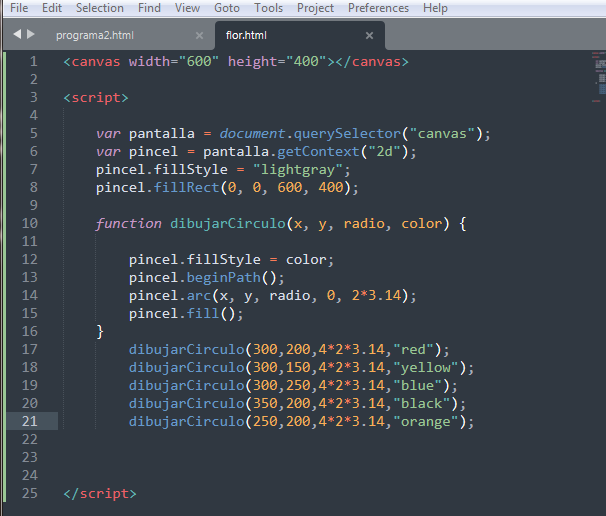The width and height of the screenshot is (606, 516).
Task: Click the "red" string on line 17
Action: tap(414, 349)
